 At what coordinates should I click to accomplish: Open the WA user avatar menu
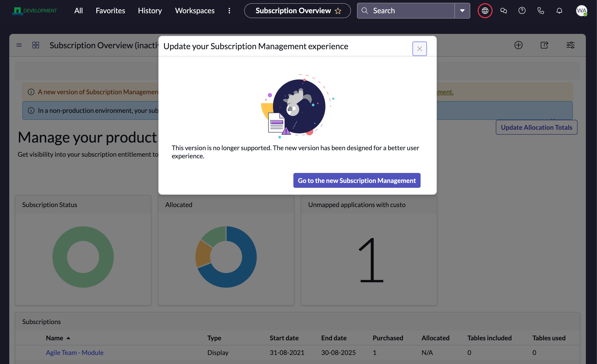581,11
